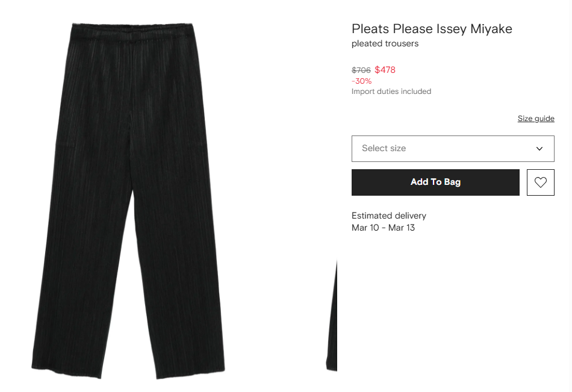Click the Pleats Please Issey Miyake brand title
The height and width of the screenshot is (392, 572).
tap(432, 29)
